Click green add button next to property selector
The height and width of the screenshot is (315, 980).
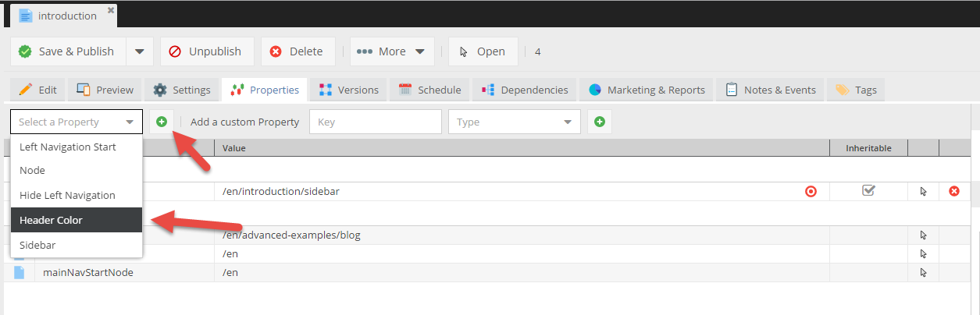162,122
